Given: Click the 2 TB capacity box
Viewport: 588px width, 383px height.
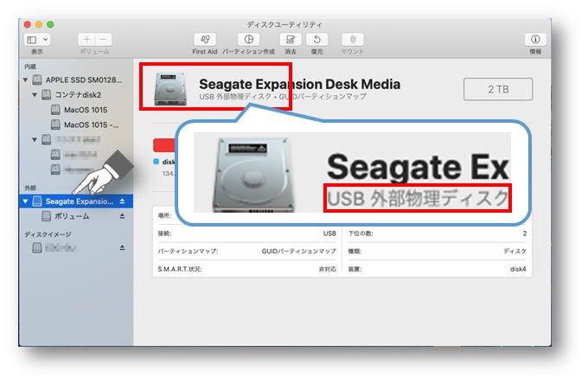Looking at the screenshot, I should [498, 89].
